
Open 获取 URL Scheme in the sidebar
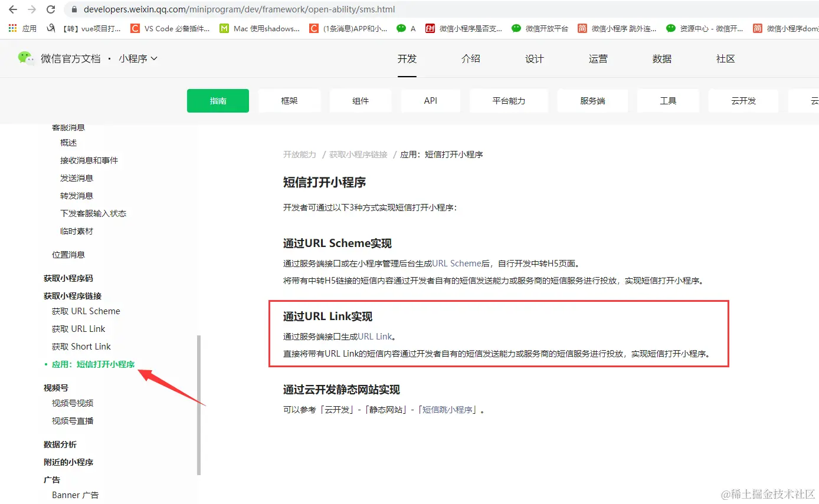click(86, 311)
